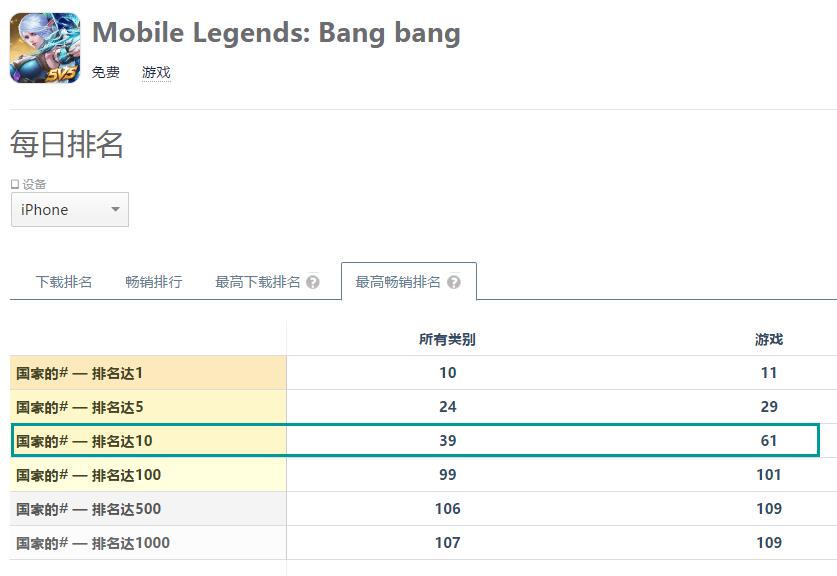The image size is (837, 576).
Task: Select the highlighted 排名达10 row
Action: [415, 440]
